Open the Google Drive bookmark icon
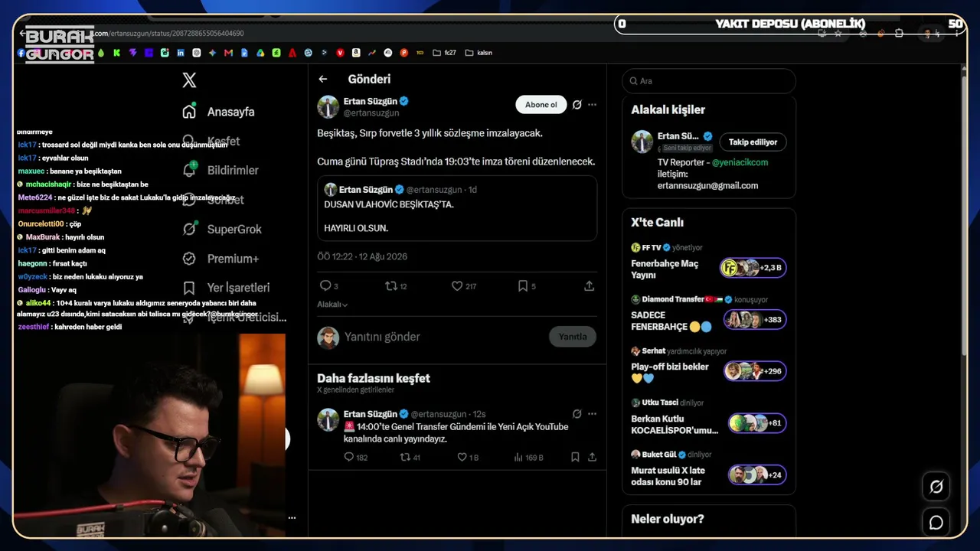980x551 pixels. click(x=260, y=53)
